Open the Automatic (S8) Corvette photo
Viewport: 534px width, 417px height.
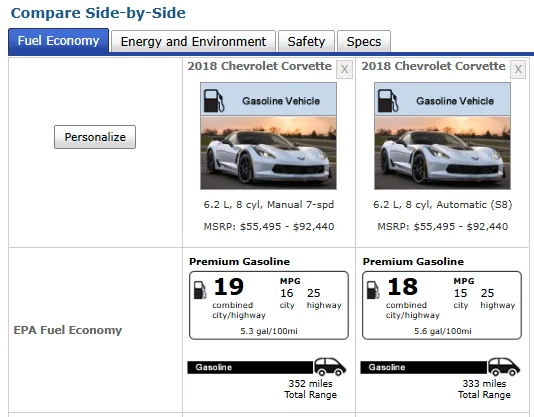click(x=442, y=153)
